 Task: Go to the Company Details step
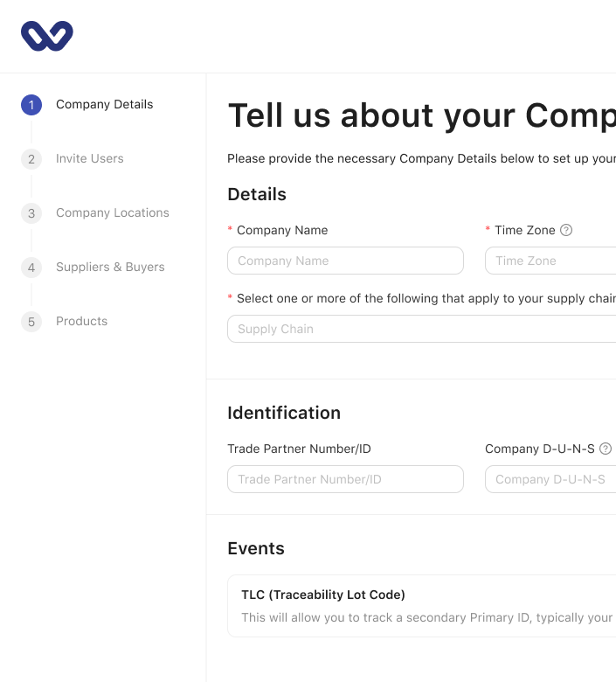(x=104, y=105)
